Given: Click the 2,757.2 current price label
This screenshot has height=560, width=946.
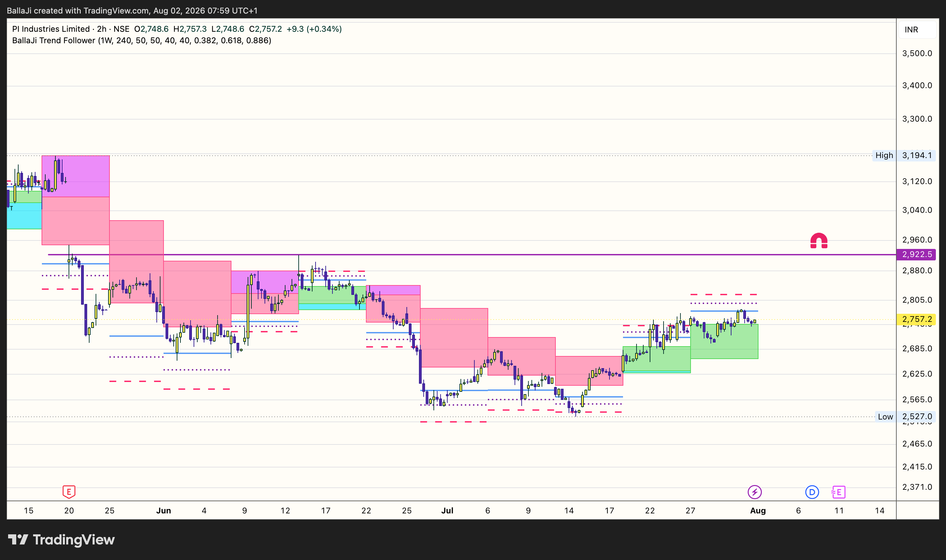Looking at the screenshot, I should point(917,319).
